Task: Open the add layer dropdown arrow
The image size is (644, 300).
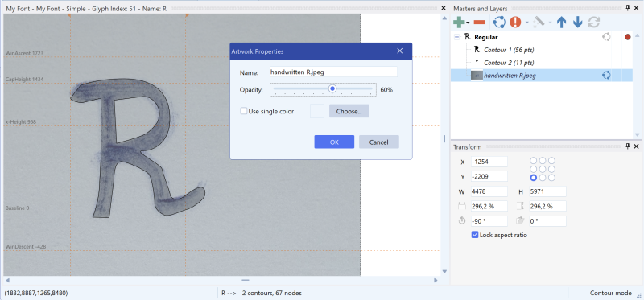Action: (x=468, y=23)
